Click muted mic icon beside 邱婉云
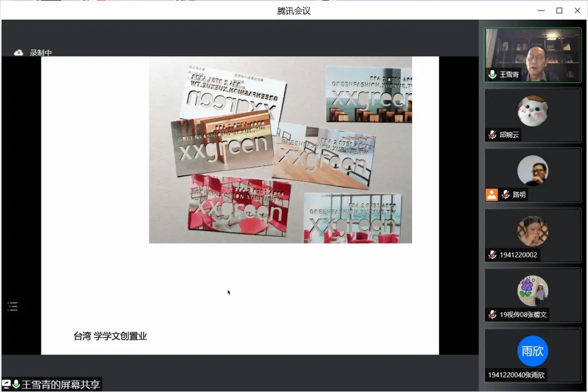The width and height of the screenshot is (588, 392). pos(492,134)
